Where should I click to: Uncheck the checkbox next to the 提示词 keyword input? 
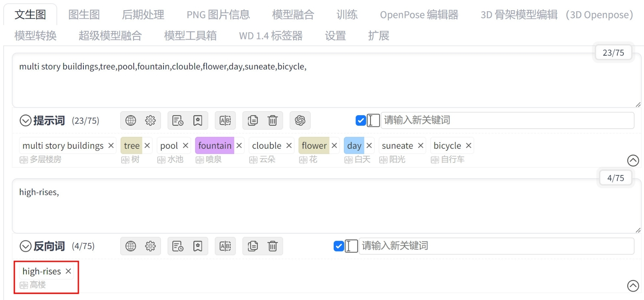point(361,120)
